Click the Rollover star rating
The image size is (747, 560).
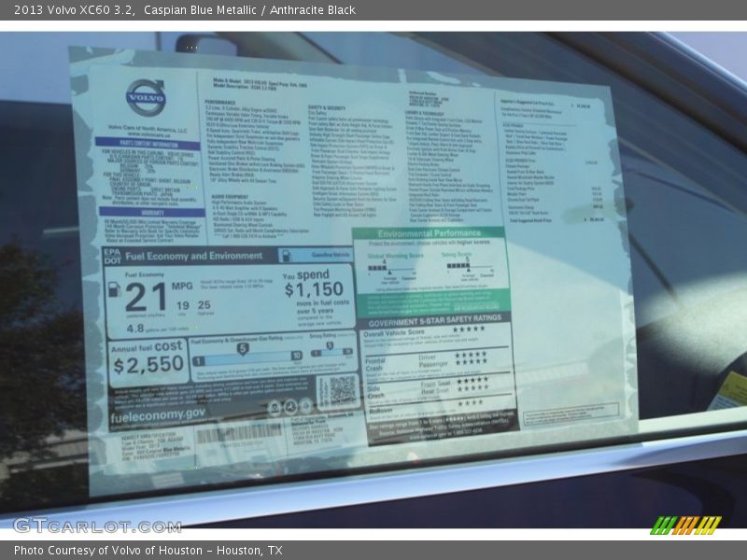(x=471, y=403)
